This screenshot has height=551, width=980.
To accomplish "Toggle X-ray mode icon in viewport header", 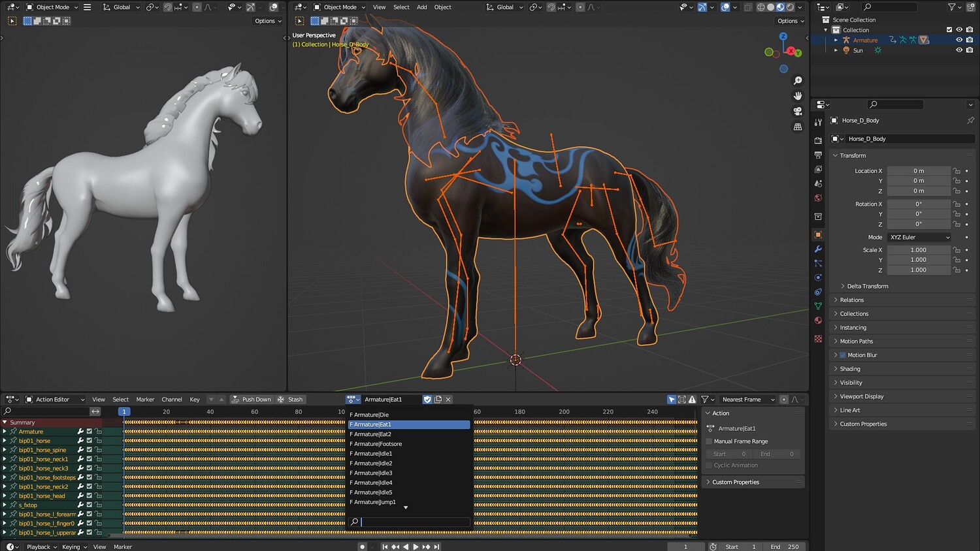I will (x=748, y=7).
